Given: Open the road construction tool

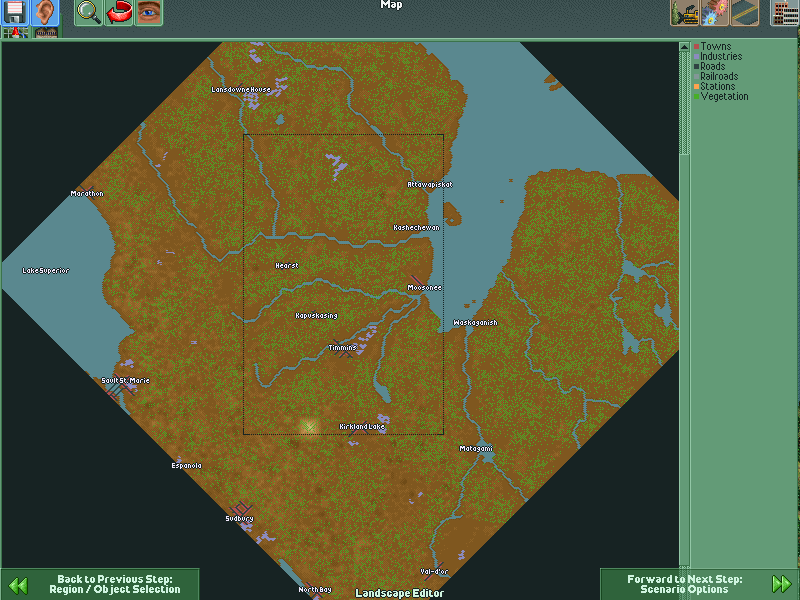Looking at the screenshot, I should pyautogui.click(x=744, y=12).
